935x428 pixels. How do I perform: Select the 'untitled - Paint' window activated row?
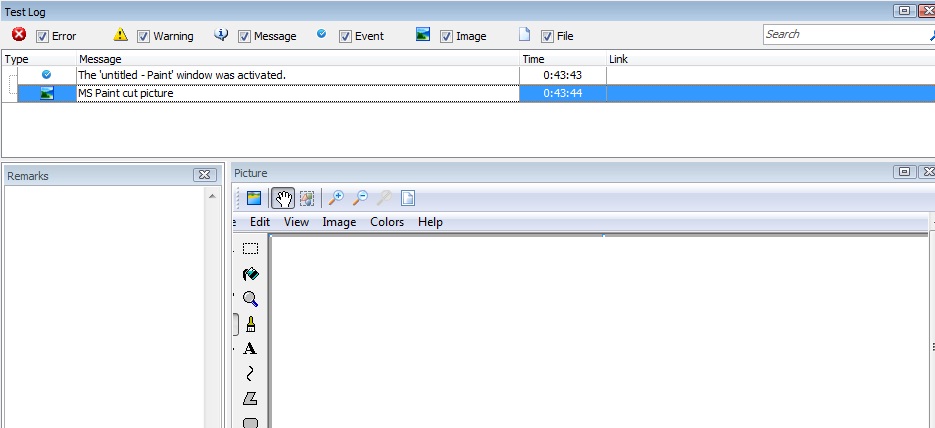(297, 75)
